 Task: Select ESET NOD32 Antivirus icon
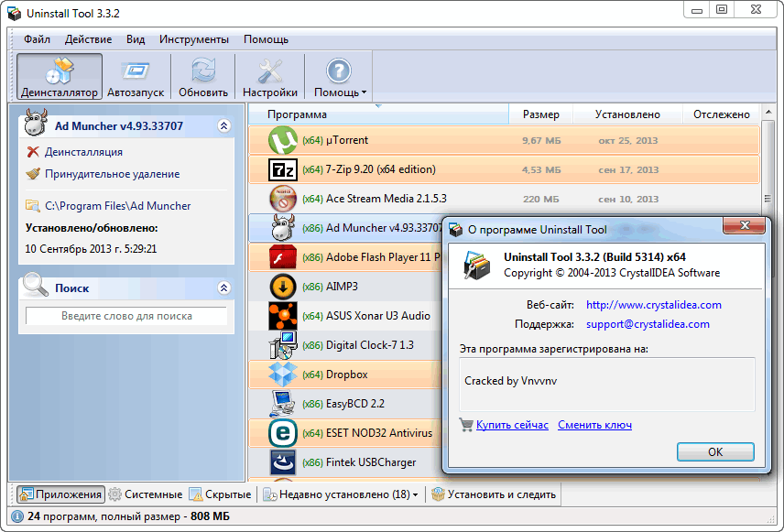click(x=282, y=433)
